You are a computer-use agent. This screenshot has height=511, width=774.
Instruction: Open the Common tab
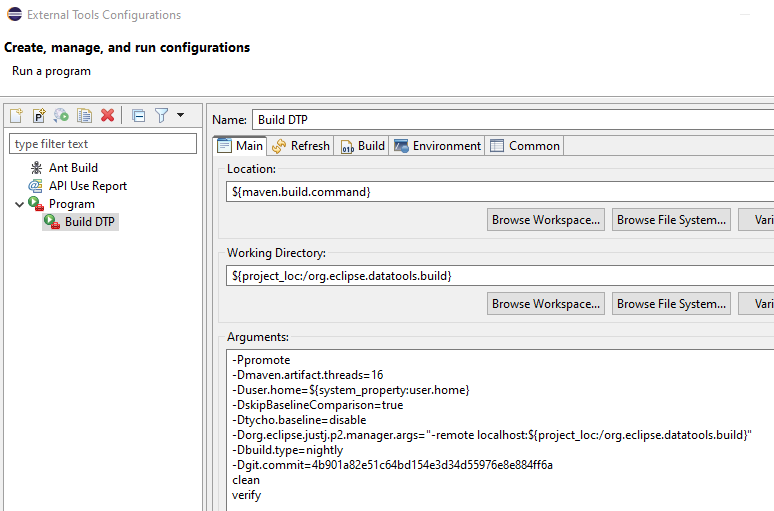tap(525, 146)
